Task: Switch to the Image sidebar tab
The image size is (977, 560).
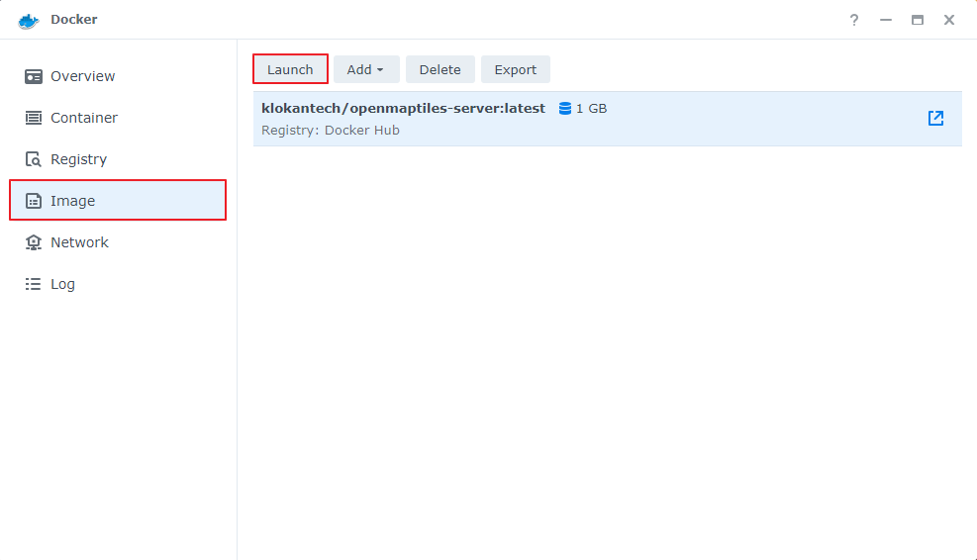Action: pos(118,201)
